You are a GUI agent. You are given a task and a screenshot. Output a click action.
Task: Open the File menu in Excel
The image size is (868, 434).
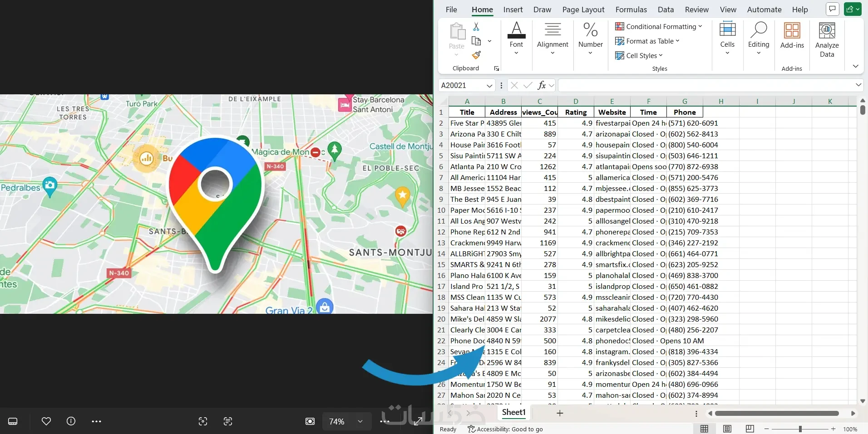(x=451, y=10)
